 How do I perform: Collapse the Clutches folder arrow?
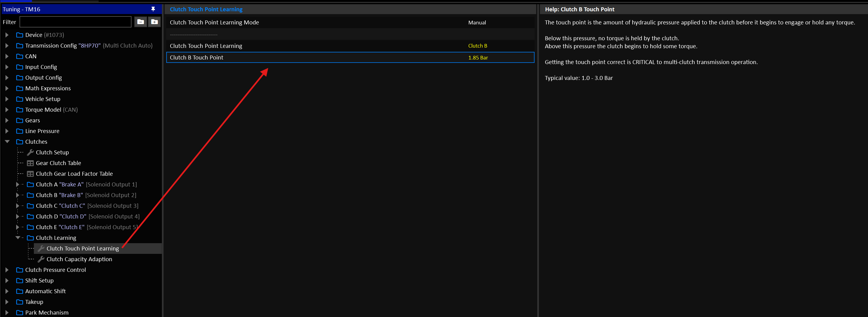(x=7, y=142)
